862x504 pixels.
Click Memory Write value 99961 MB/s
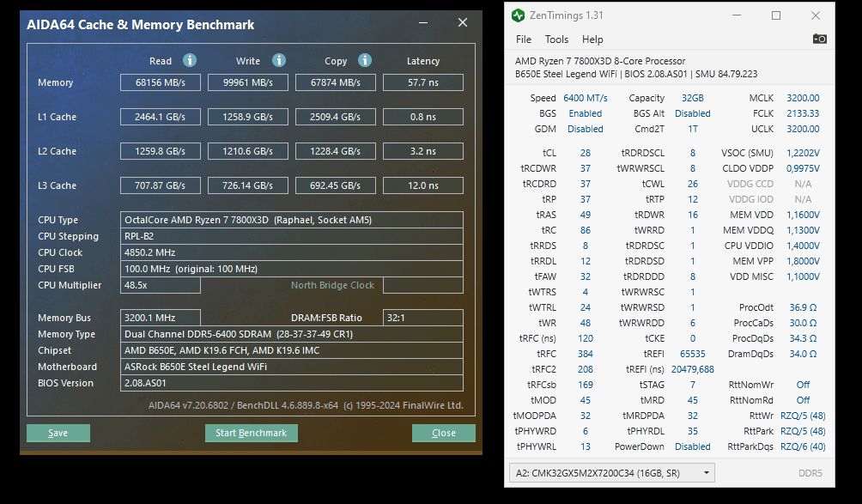(248, 82)
